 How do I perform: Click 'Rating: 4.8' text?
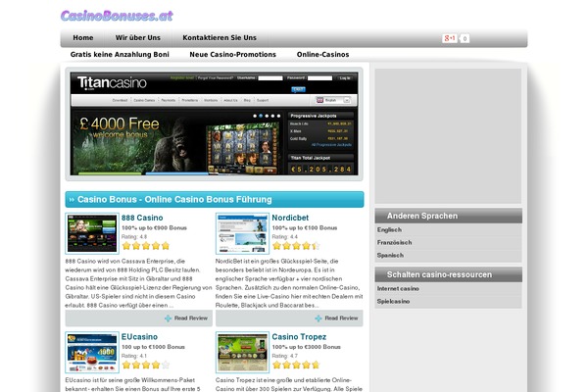tap(134, 237)
